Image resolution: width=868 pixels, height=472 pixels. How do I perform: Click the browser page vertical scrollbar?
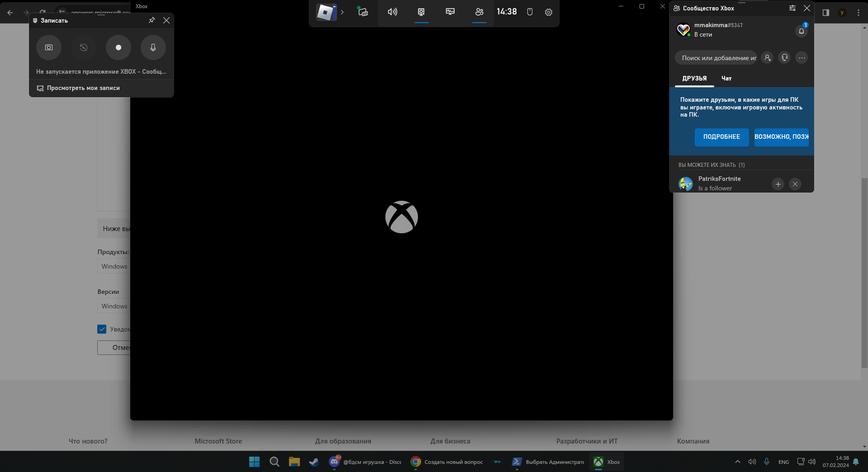click(x=864, y=273)
